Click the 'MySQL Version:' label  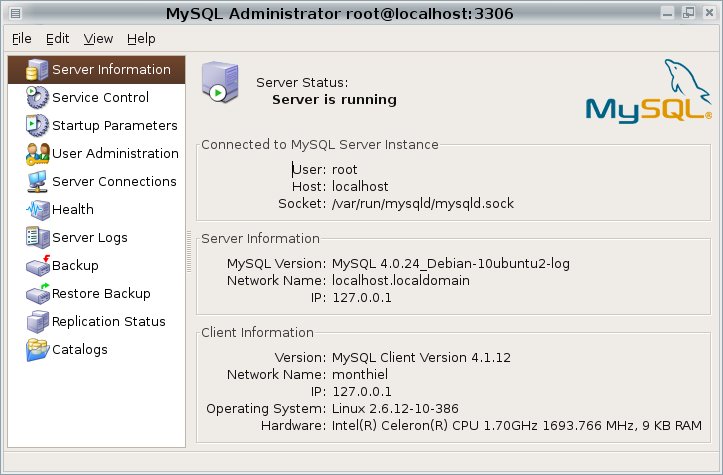coord(277,264)
